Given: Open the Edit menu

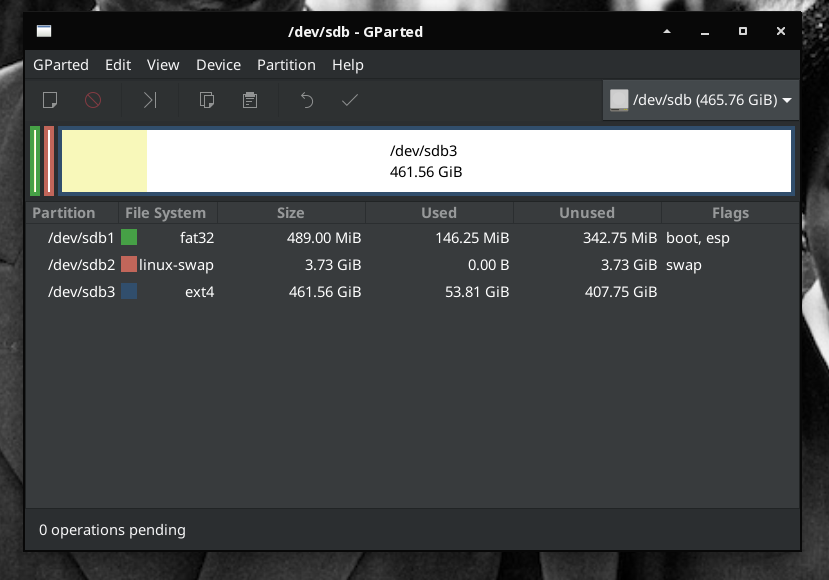Looking at the screenshot, I should (x=118, y=65).
